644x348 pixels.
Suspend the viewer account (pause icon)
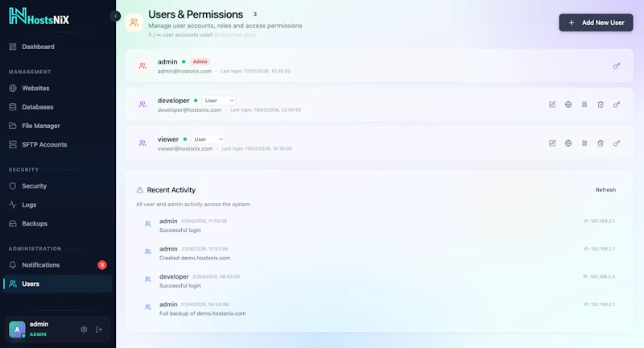pyautogui.click(x=584, y=143)
